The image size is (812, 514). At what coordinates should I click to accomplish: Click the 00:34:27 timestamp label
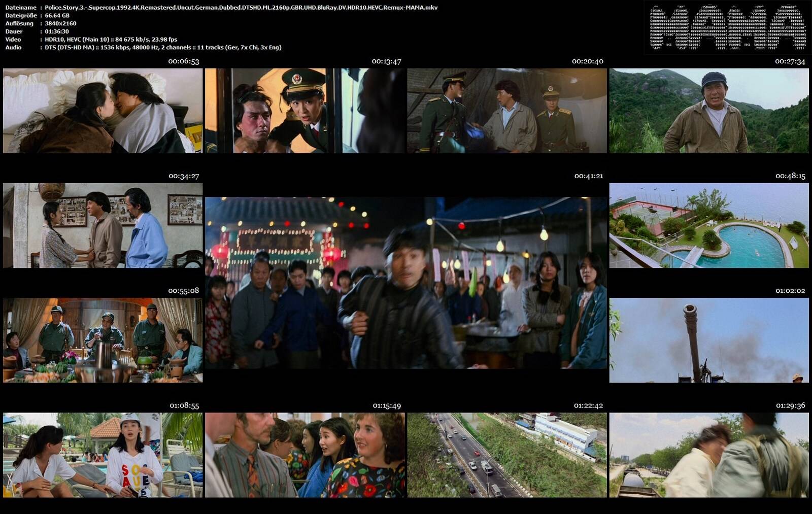[x=184, y=176]
